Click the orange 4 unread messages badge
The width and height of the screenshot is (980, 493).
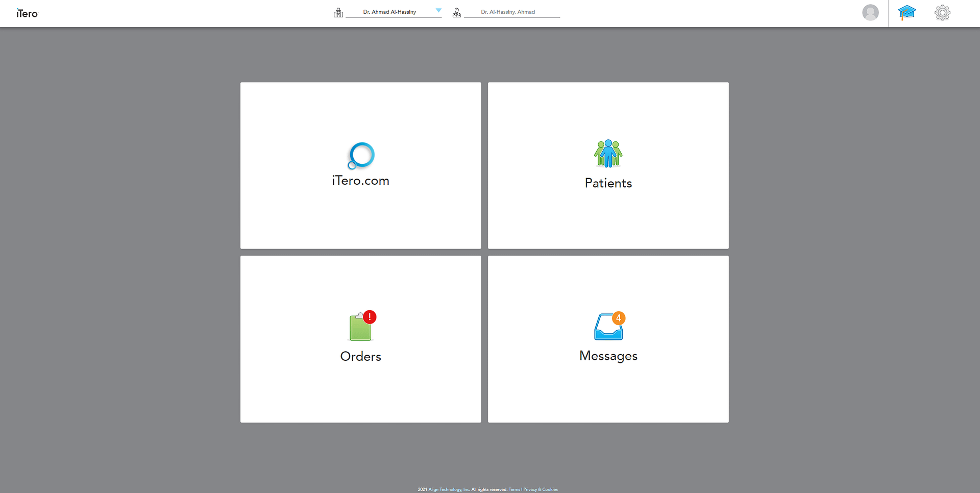[x=618, y=318]
